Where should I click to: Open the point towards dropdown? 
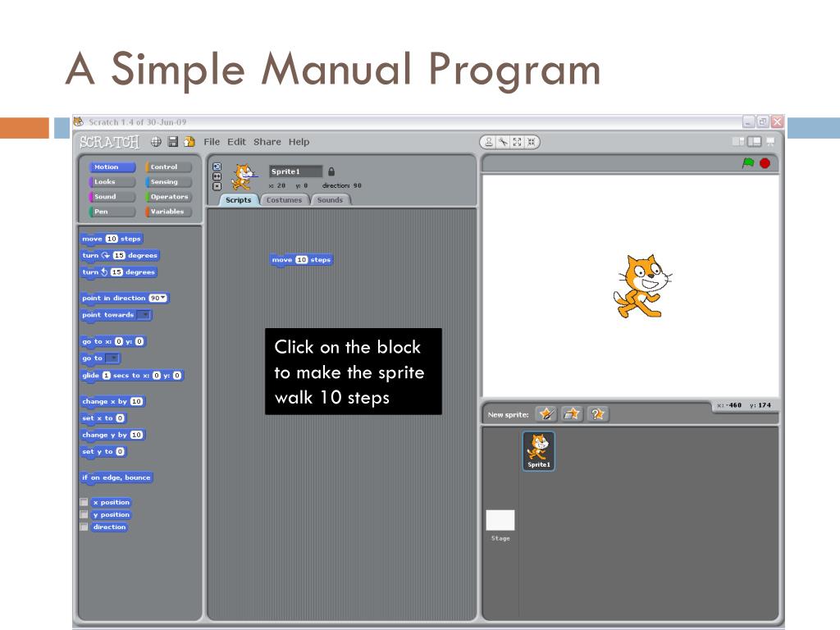pyautogui.click(x=144, y=315)
